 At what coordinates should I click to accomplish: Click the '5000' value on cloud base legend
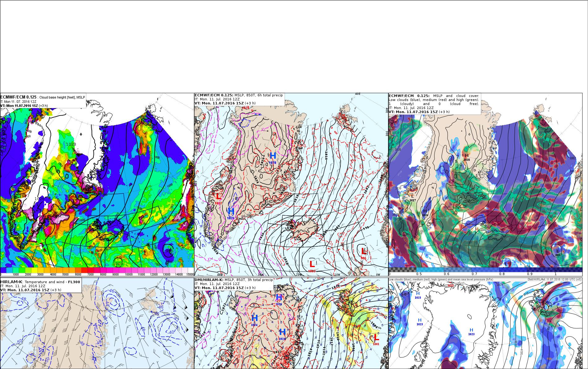65,275
